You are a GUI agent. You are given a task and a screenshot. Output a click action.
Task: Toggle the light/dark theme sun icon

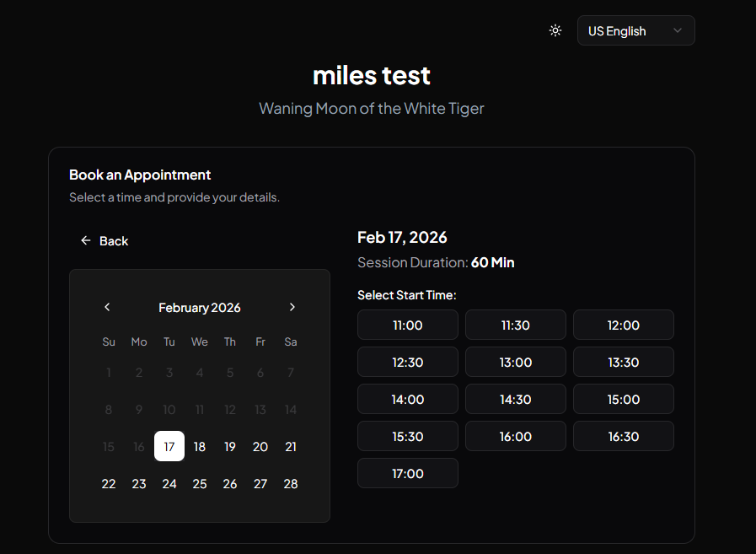[555, 30]
